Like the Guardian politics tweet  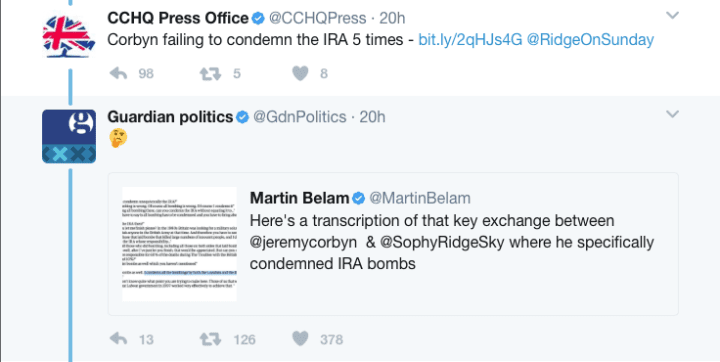click(300, 339)
